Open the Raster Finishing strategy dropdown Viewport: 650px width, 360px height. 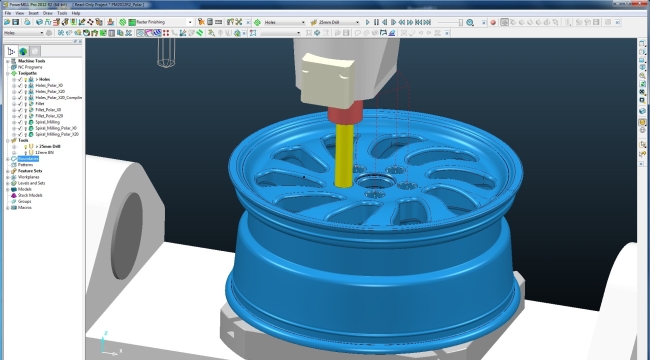[190, 22]
